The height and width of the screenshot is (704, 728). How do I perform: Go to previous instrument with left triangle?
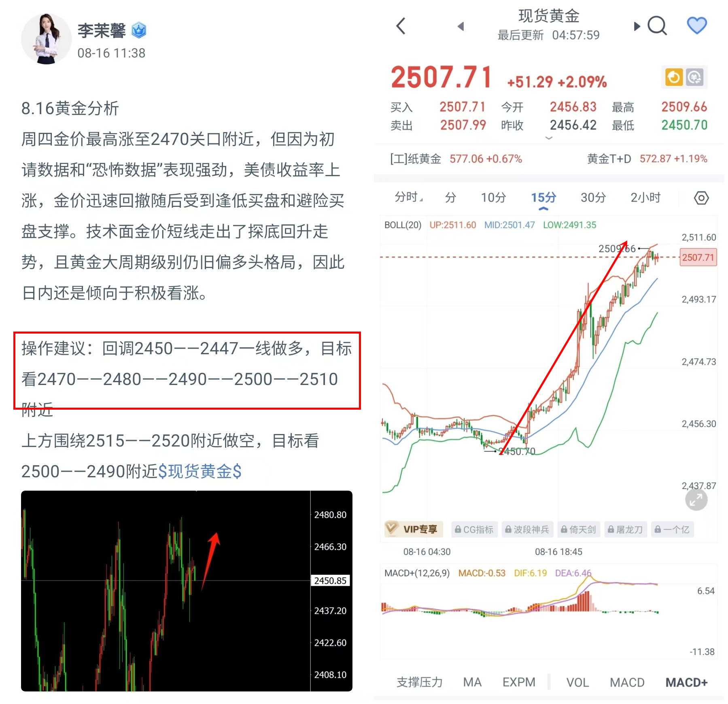tap(461, 26)
